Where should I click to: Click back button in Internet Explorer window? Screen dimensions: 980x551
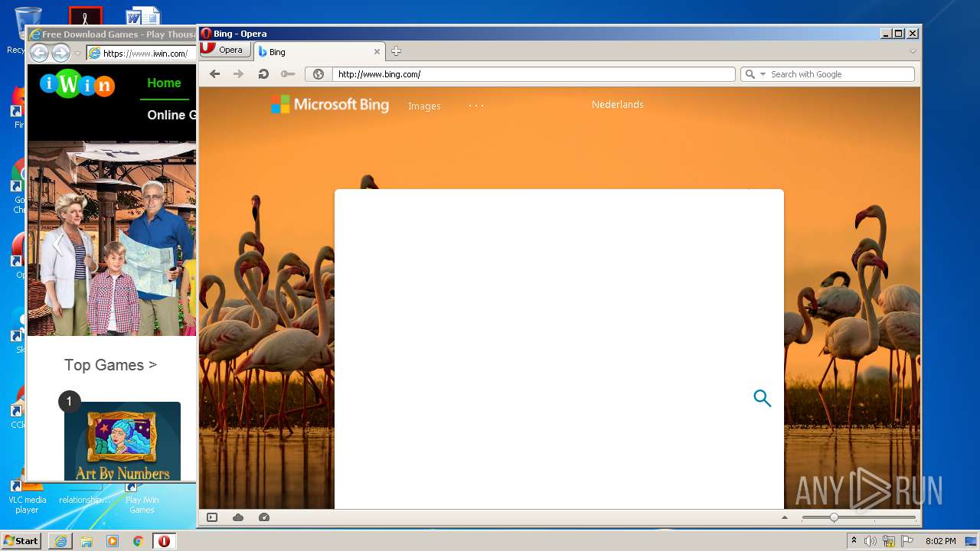(x=39, y=53)
